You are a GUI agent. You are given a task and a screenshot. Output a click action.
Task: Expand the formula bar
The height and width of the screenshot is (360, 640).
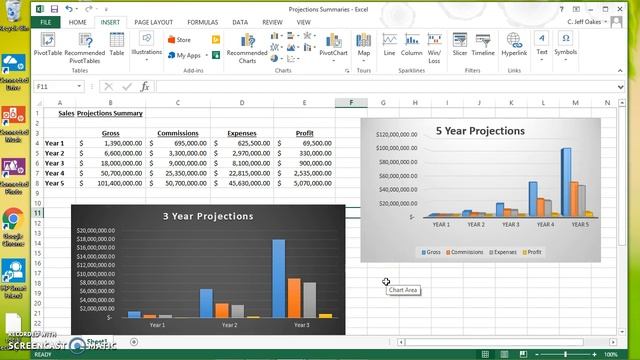(x=620, y=87)
